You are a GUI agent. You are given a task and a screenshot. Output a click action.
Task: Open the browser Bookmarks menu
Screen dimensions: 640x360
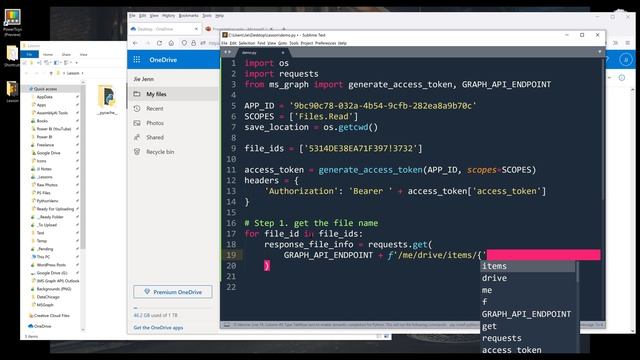tap(189, 16)
